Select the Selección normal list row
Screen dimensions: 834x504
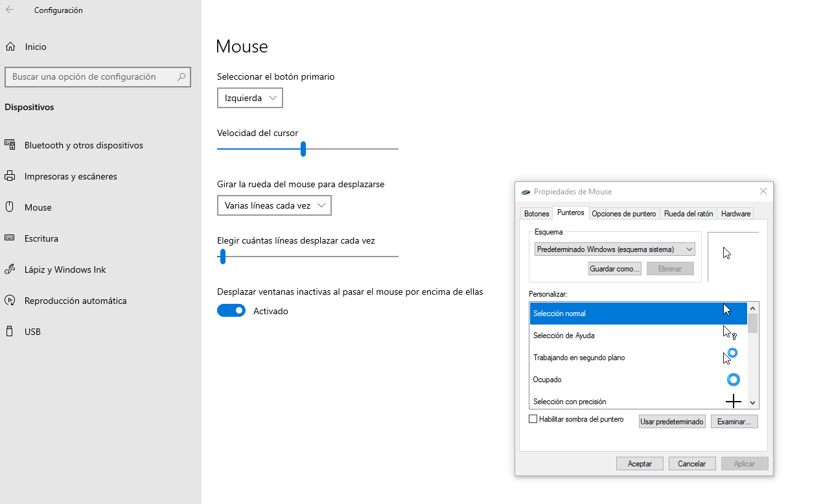(638, 314)
